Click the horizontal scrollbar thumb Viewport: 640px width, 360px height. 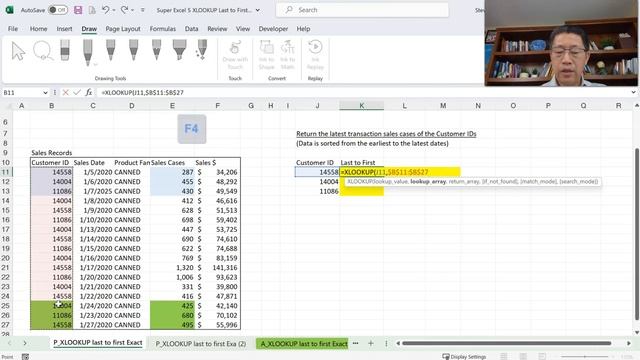[506, 344]
